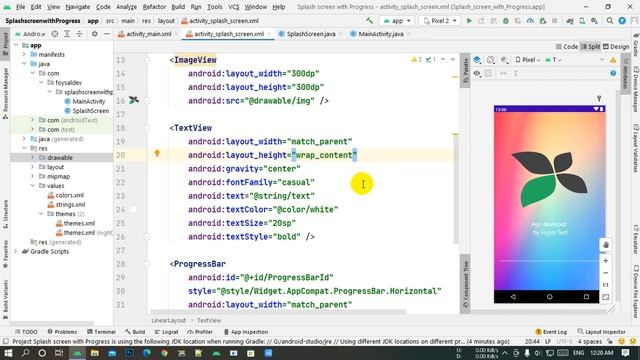This screenshot has height=360, width=640.
Task: Click the editor vertical scrollbar
Action: click(x=456, y=188)
